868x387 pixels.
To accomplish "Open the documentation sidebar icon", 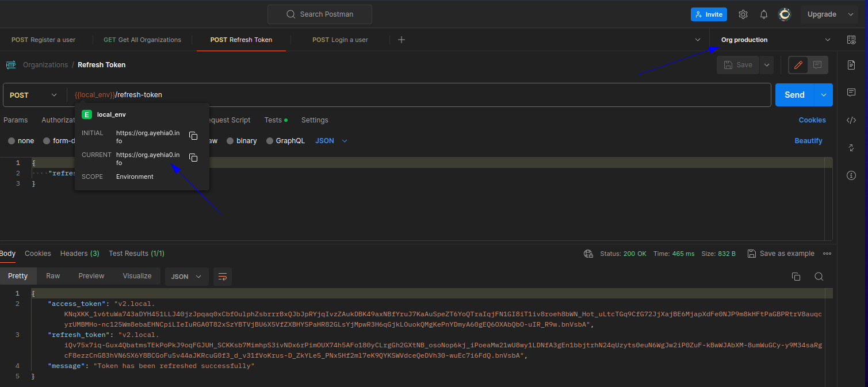I will click(x=851, y=65).
